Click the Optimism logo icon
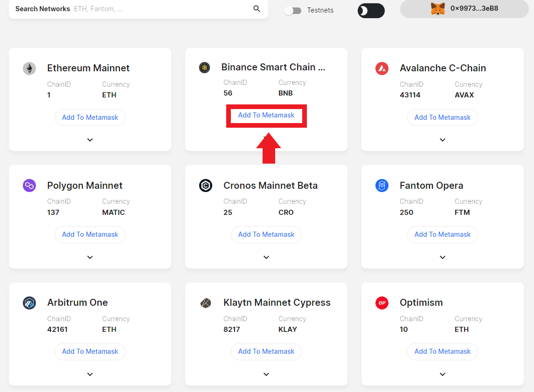Screen dimensions: 534x392 coord(382,303)
